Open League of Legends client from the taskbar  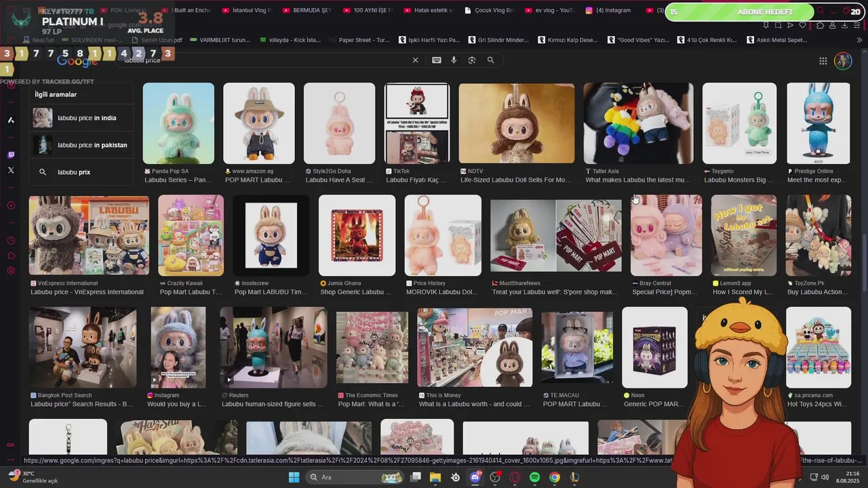point(574,477)
